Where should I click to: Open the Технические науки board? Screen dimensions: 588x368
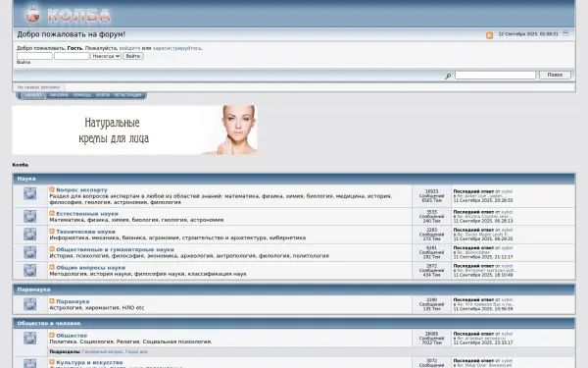pos(86,232)
